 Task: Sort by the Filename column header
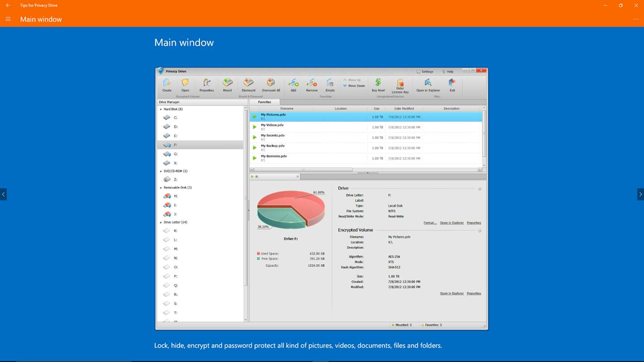tap(287, 109)
